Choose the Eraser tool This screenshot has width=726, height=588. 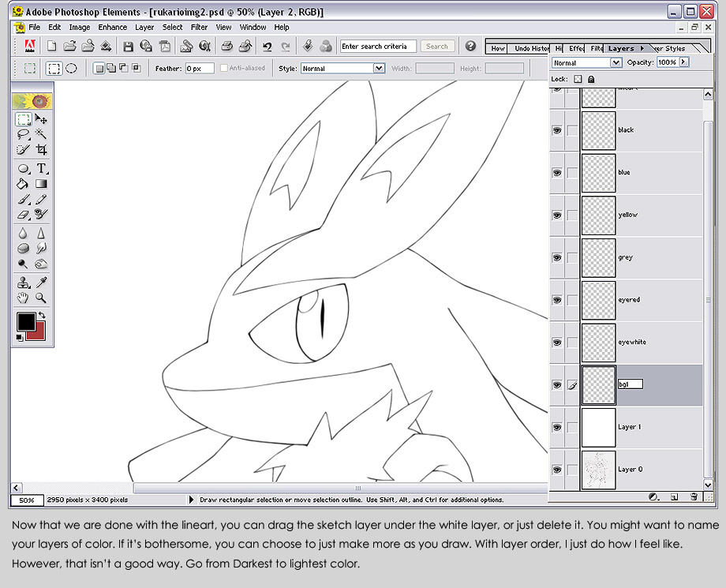[x=23, y=215]
